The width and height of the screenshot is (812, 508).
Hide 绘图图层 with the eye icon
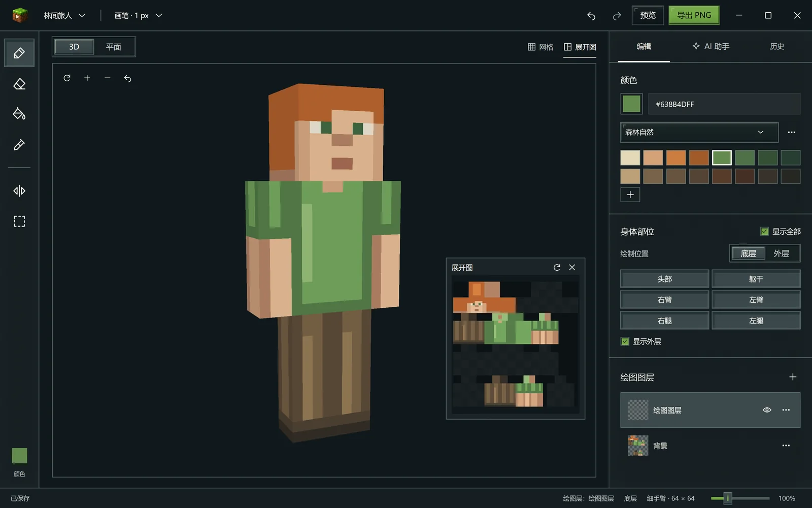point(767,410)
